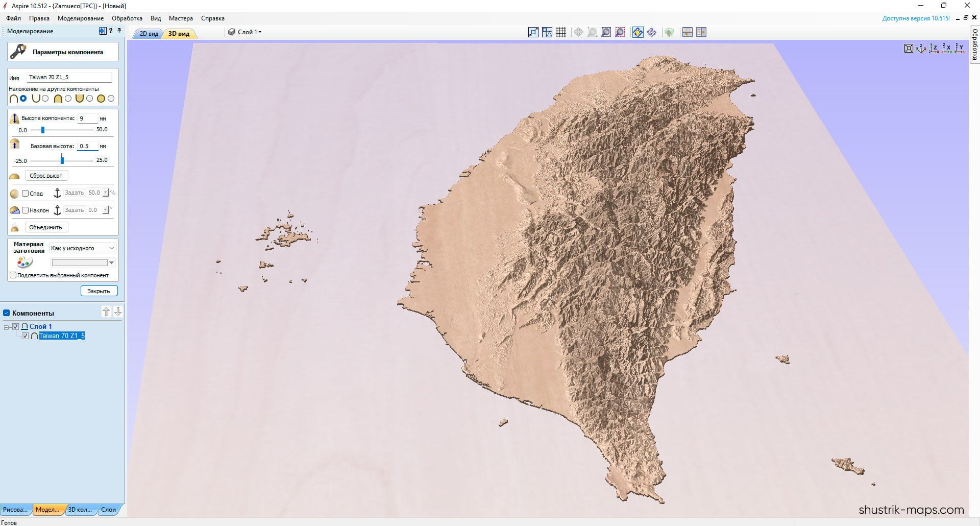
Task: Open the Моделирование menu
Action: tap(81, 18)
